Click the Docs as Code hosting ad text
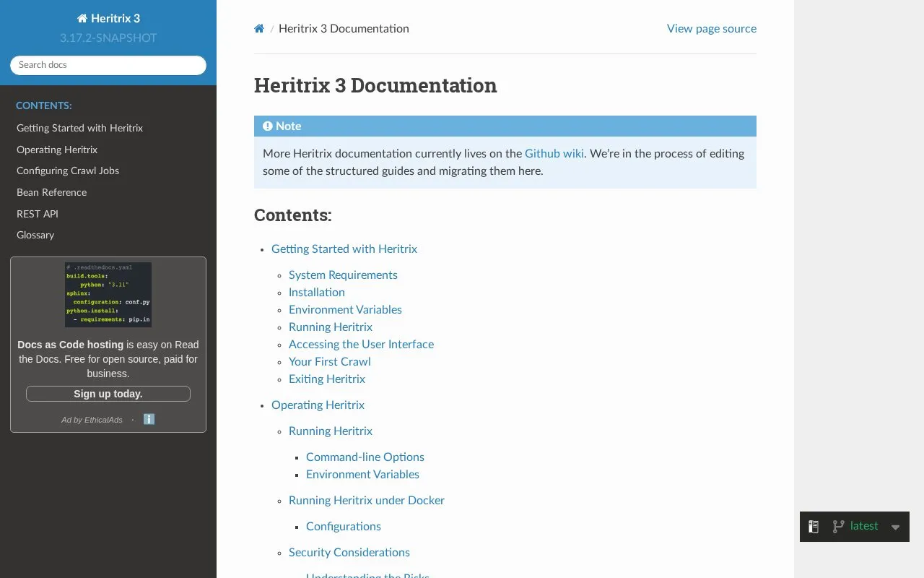This screenshot has height=578, width=924. click(108, 359)
